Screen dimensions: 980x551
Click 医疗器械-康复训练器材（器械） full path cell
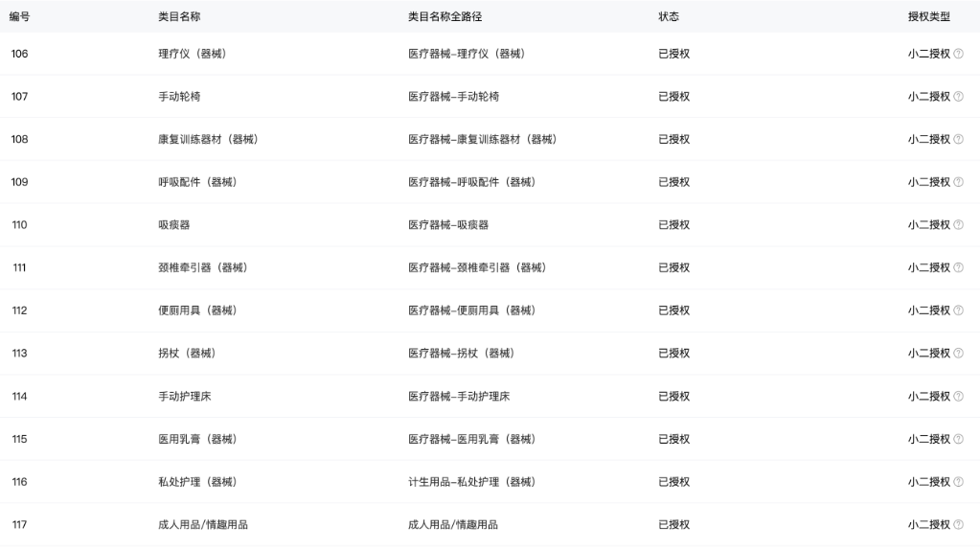click(x=483, y=140)
